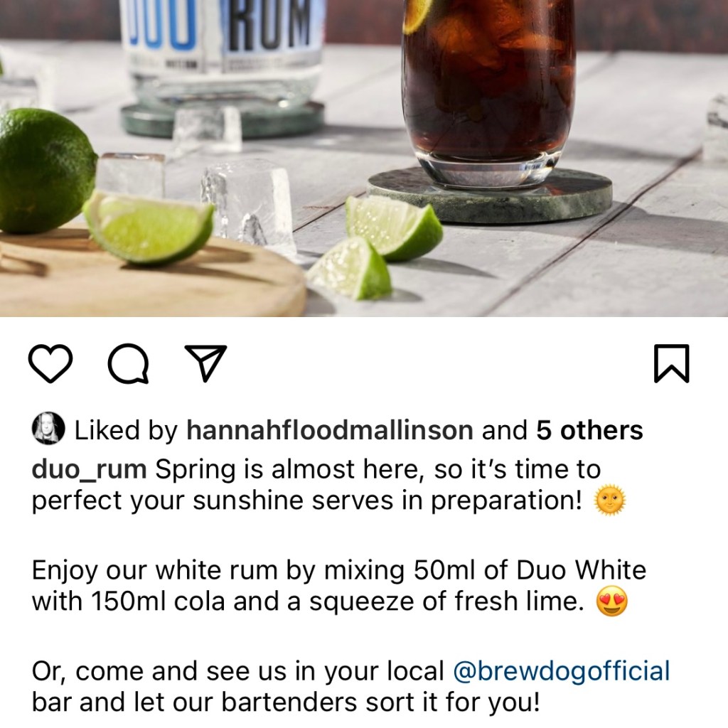View the 5 others who liked
The width and height of the screenshot is (728, 728).
589,430
